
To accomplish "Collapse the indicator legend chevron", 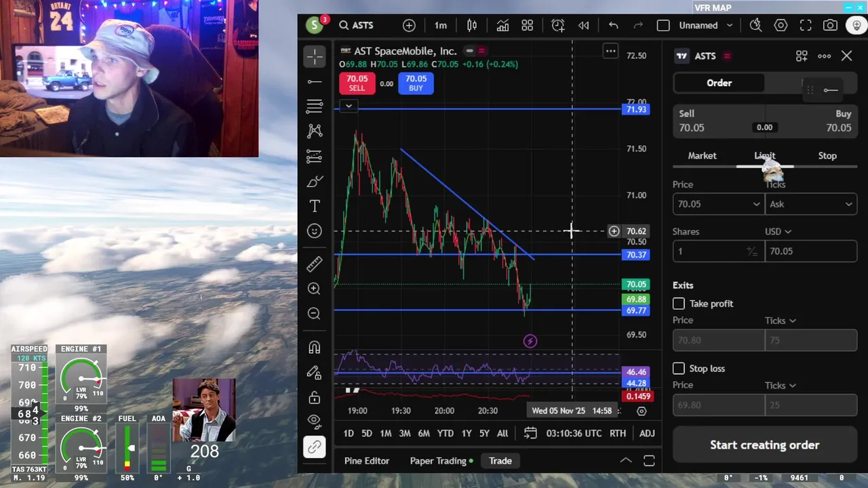I will (349, 106).
